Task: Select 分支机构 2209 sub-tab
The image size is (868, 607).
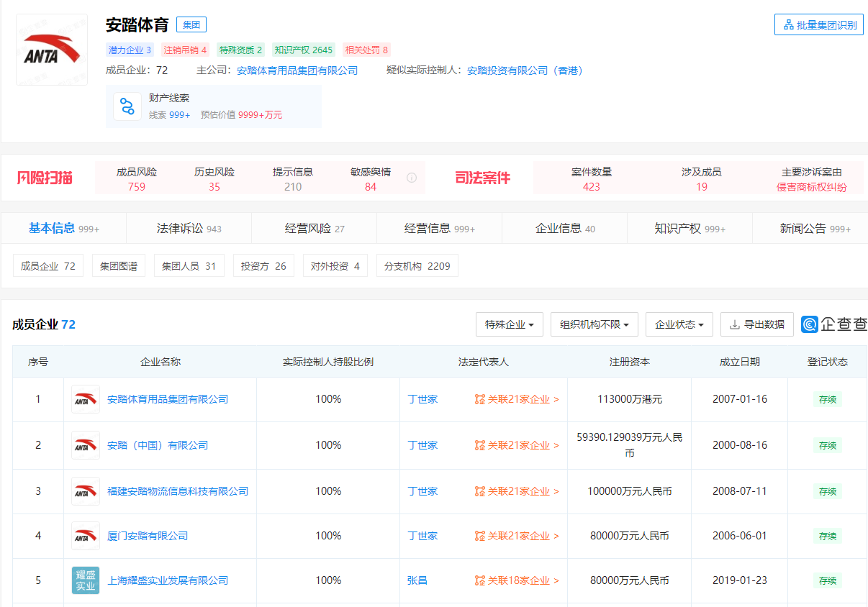Action: pos(417,266)
